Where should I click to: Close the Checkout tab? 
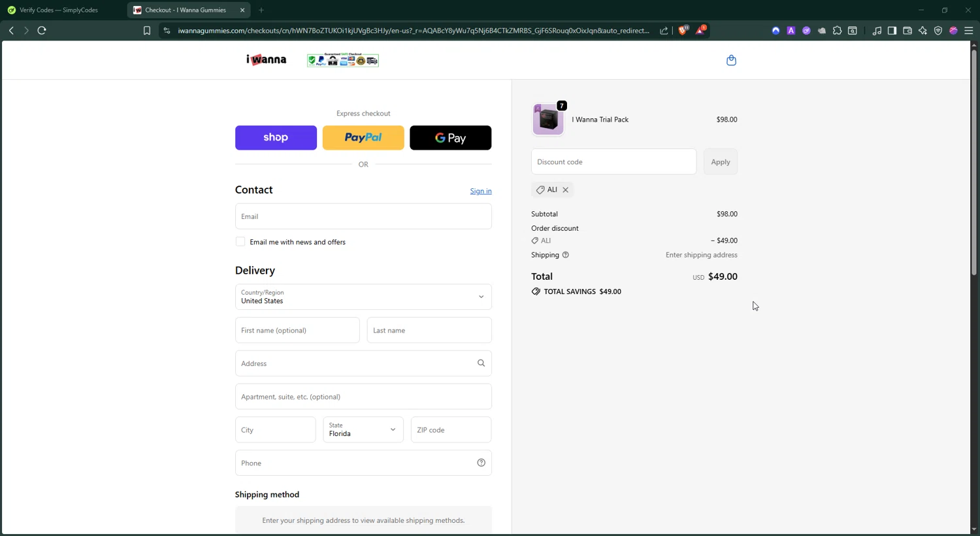242,10
